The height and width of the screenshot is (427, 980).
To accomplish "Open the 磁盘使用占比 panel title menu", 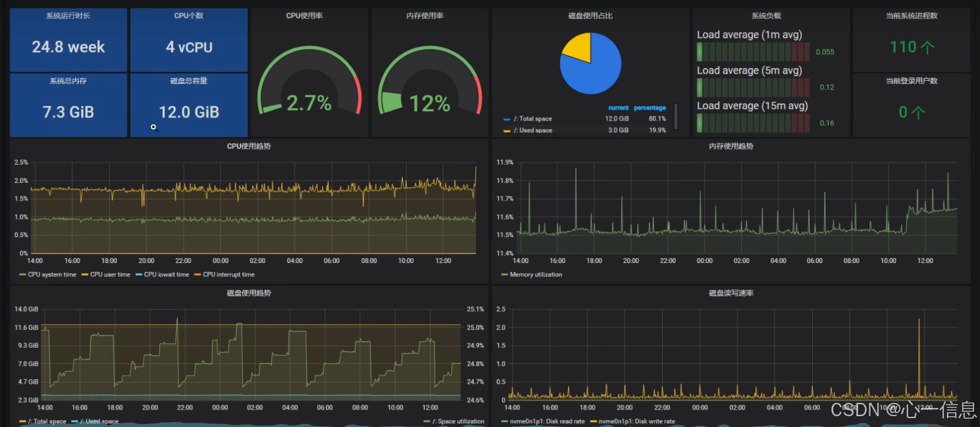I will [x=590, y=16].
